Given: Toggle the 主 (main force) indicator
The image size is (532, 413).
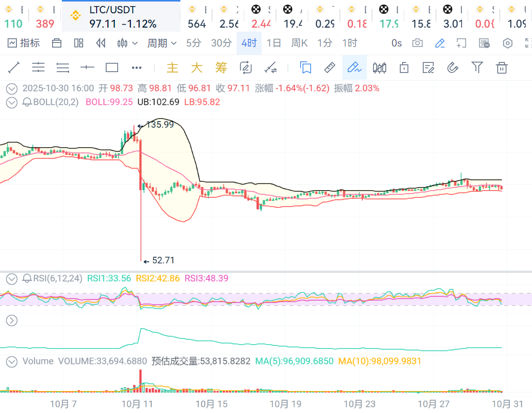Looking at the screenshot, I should click(x=173, y=67).
